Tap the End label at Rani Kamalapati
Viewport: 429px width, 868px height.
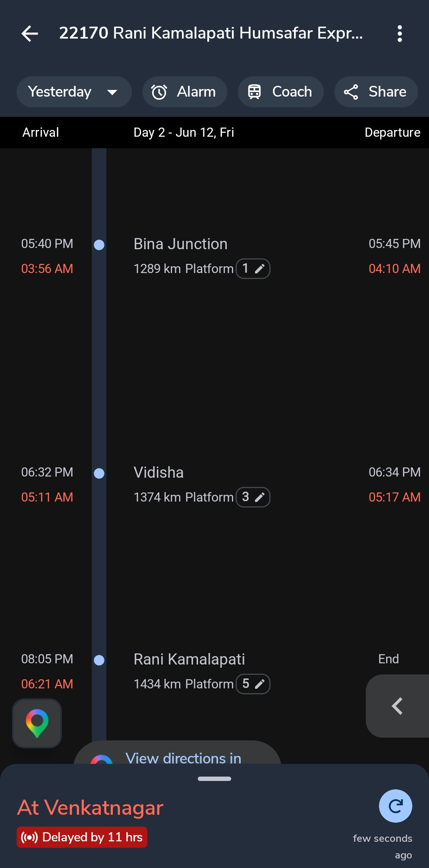click(x=388, y=659)
